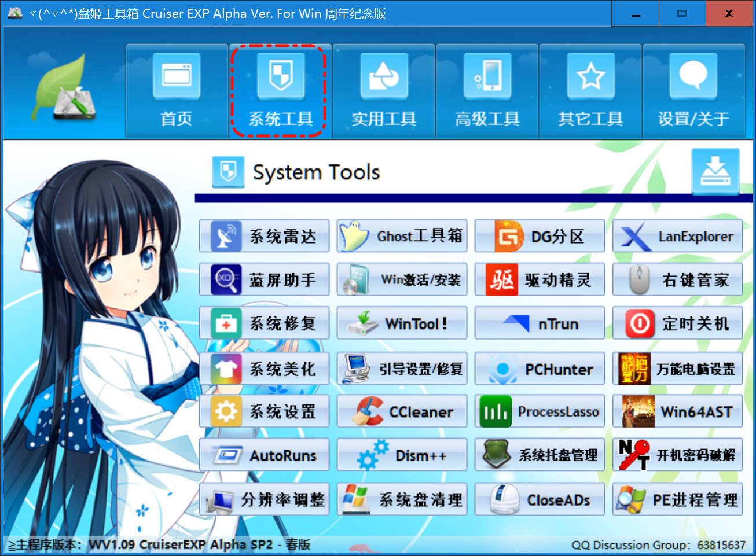Click the Win64AST picture icon
The height and width of the screenshot is (556, 756).
639,411
